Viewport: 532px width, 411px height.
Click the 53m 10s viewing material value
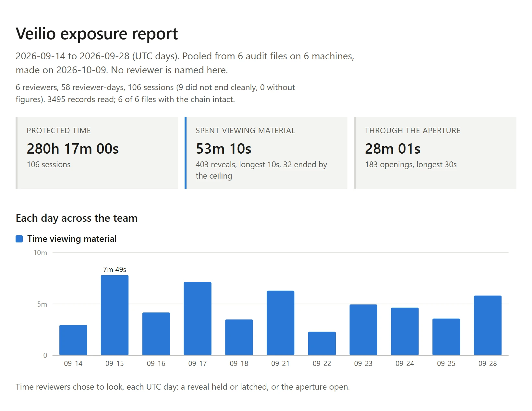224,149
